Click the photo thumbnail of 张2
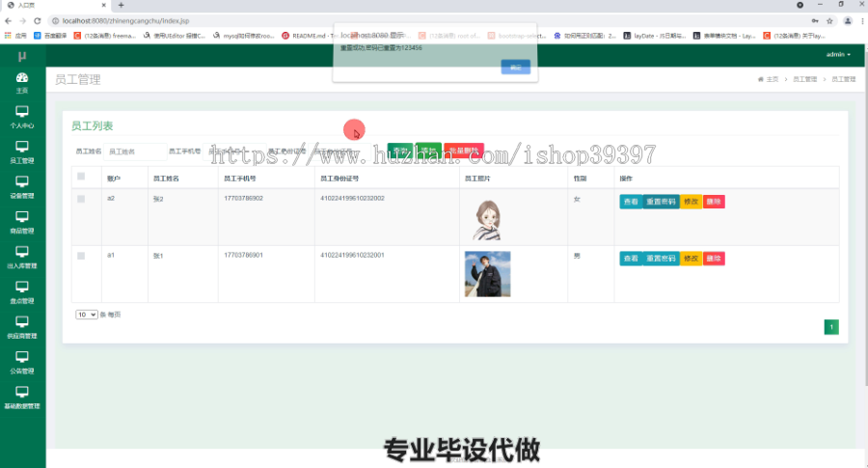This screenshot has width=868, height=468. (487, 220)
